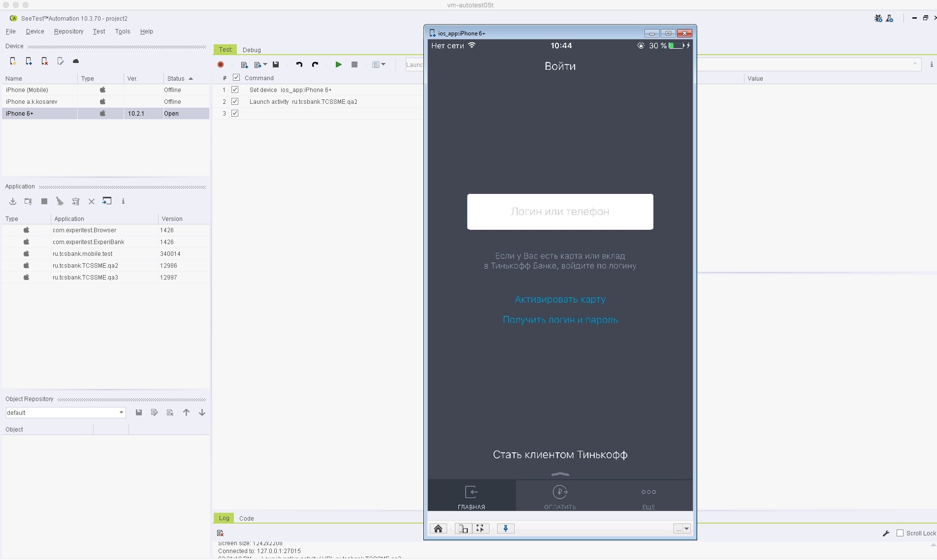Screen dimensions: 937x560
Task: Click the delete repository list icon
Action: (x=170, y=412)
